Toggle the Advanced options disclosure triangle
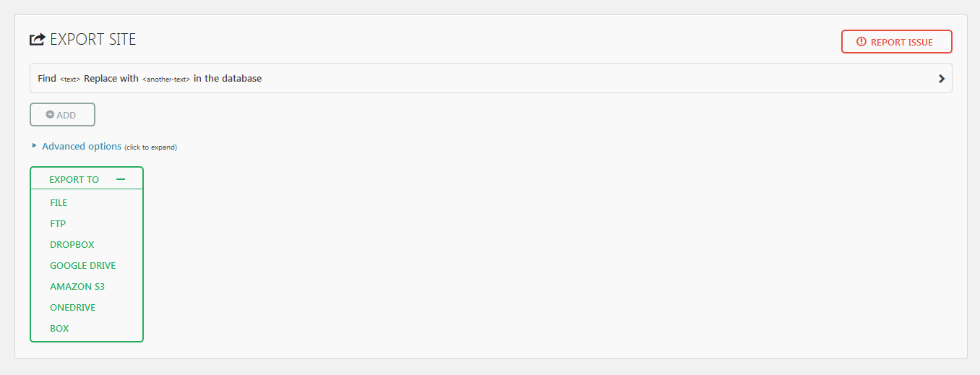980x375 pixels. click(34, 146)
